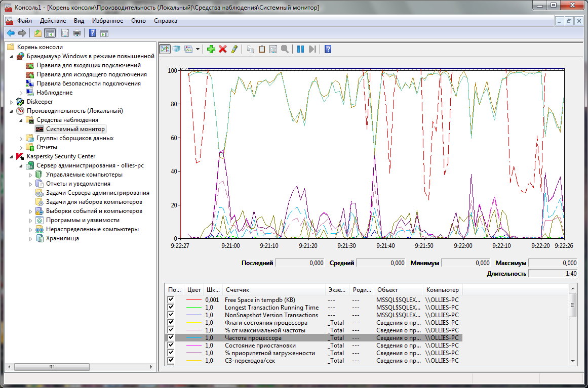Click the red color swatch for tempdb counter
Screen dimensions: 588x388
194,300
